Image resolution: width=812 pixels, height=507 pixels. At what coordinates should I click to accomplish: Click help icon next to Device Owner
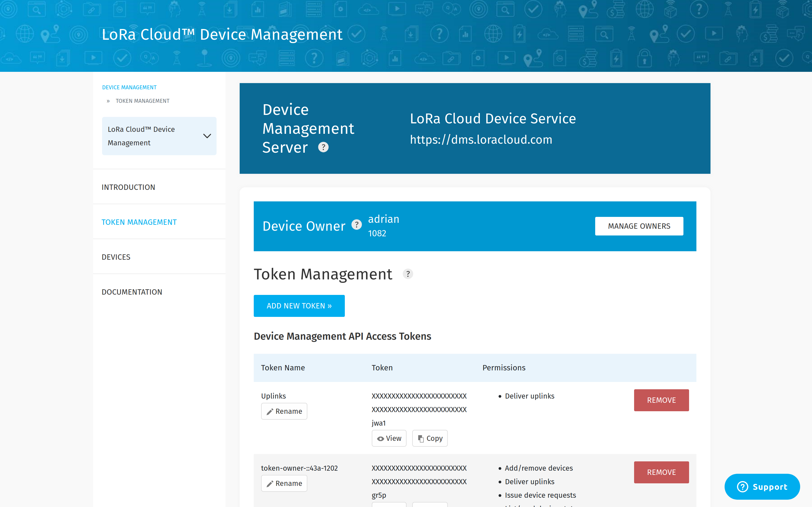356,225
